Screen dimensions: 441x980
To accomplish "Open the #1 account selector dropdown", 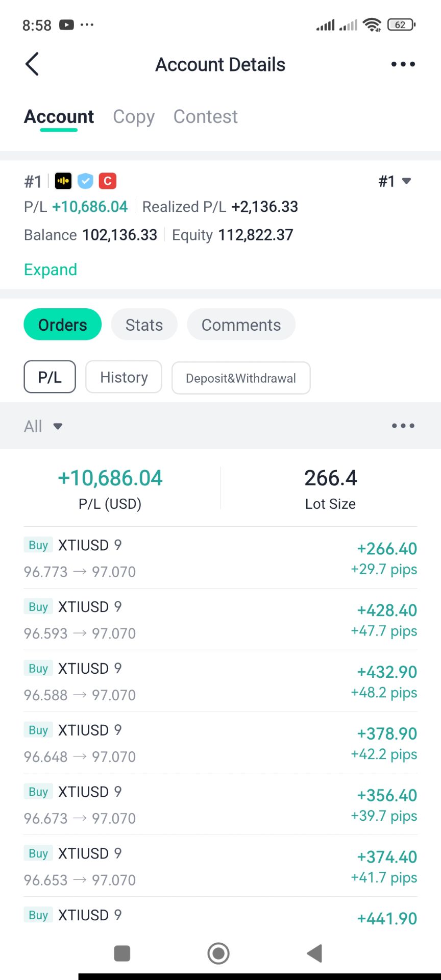I will coord(395,181).
